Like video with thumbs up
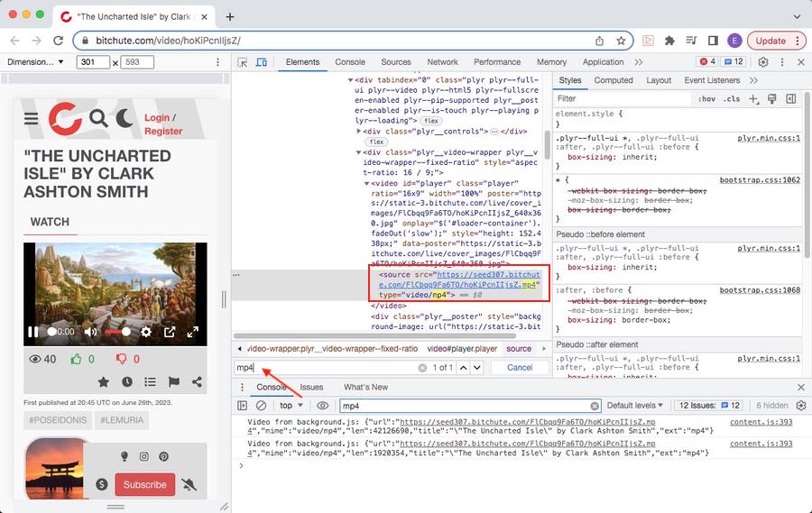Image resolution: width=812 pixels, height=513 pixels. 76,359
